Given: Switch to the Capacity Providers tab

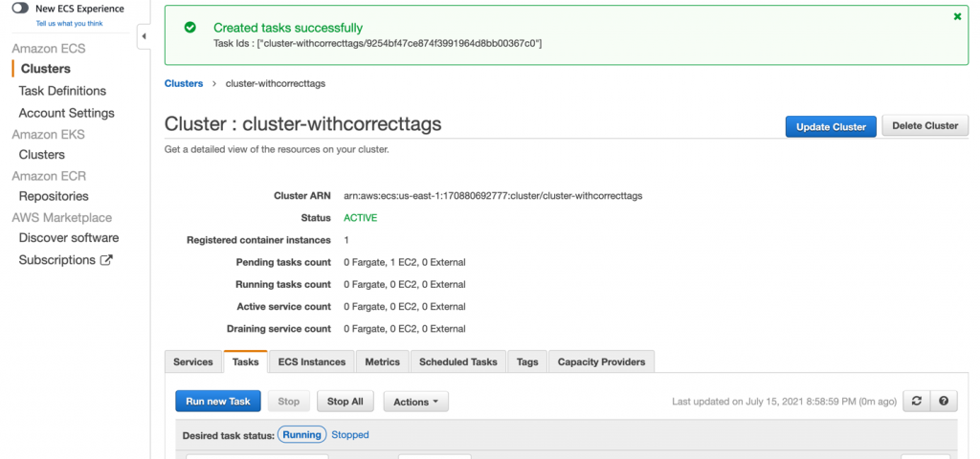Looking at the screenshot, I should click(x=601, y=361).
